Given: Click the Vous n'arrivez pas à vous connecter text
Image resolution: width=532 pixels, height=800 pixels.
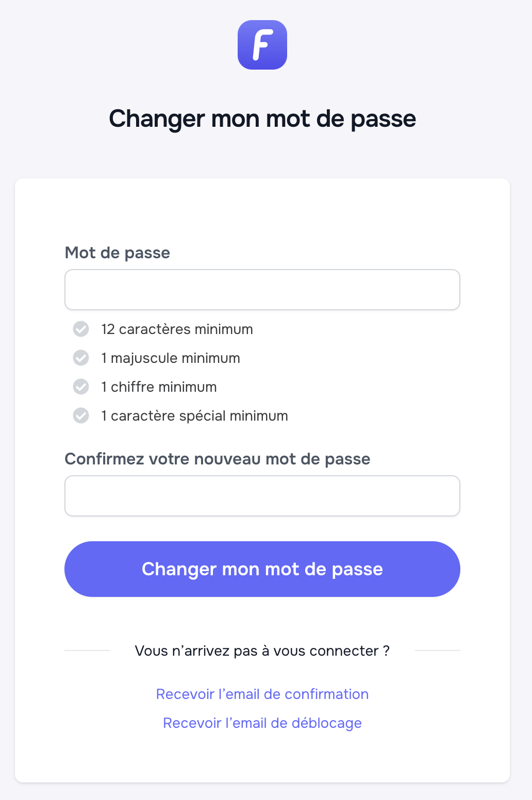Looking at the screenshot, I should tap(262, 651).
